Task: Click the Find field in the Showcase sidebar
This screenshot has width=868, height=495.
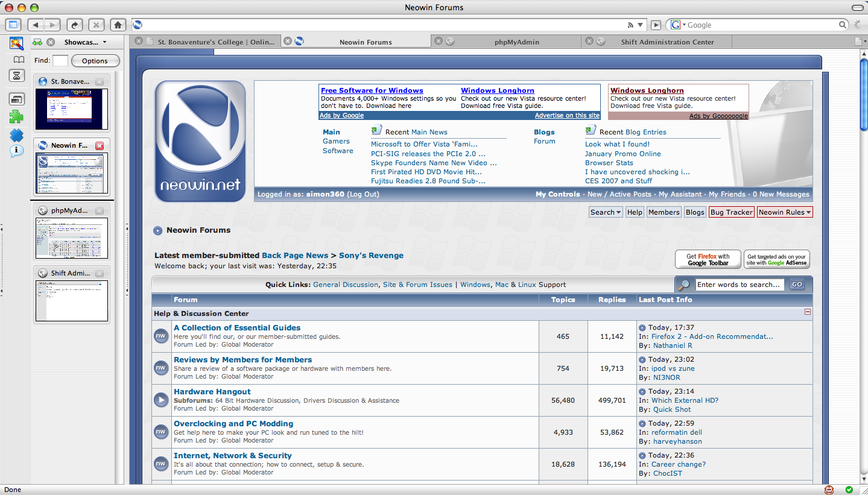Action: coord(60,61)
